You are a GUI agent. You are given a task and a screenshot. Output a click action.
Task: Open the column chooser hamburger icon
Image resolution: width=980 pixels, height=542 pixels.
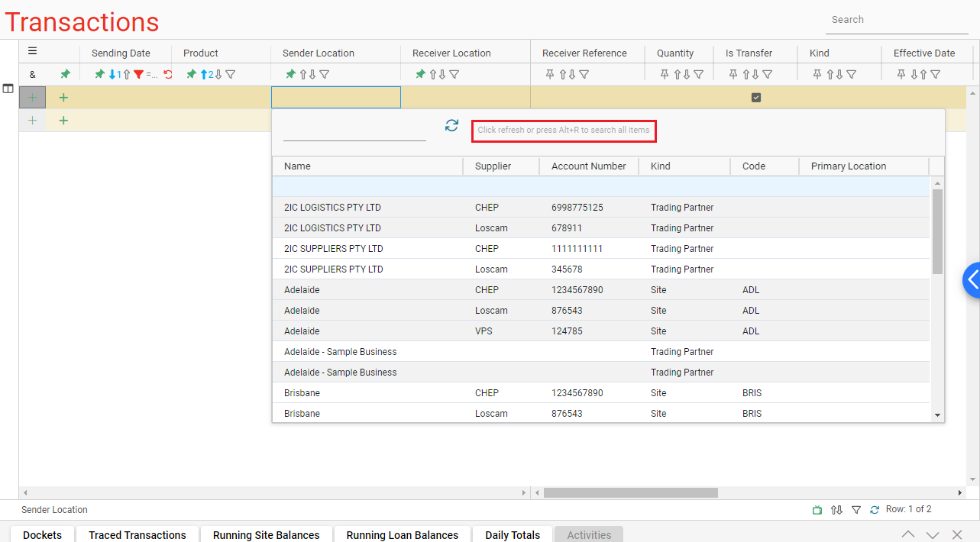(x=31, y=51)
